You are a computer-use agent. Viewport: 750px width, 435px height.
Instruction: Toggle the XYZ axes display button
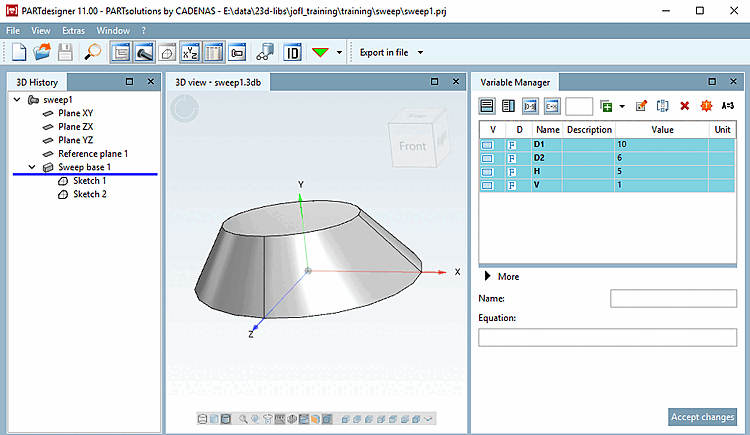[x=190, y=52]
